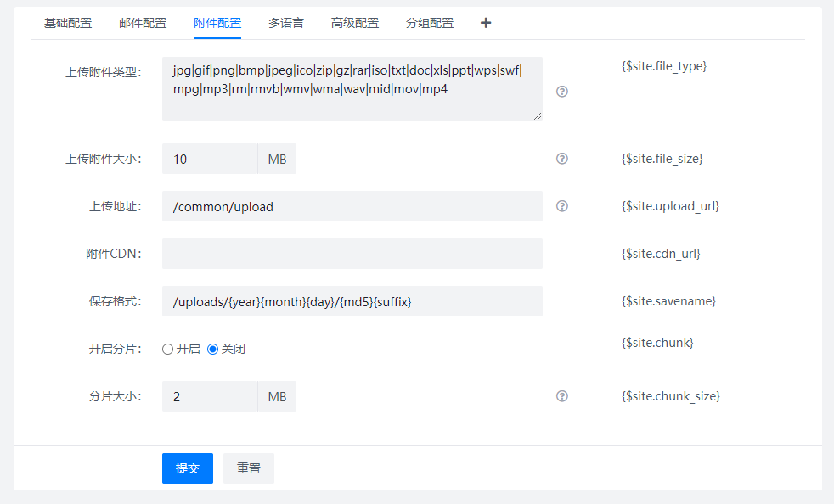Focus the 上传附件类型 textarea

point(352,89)
